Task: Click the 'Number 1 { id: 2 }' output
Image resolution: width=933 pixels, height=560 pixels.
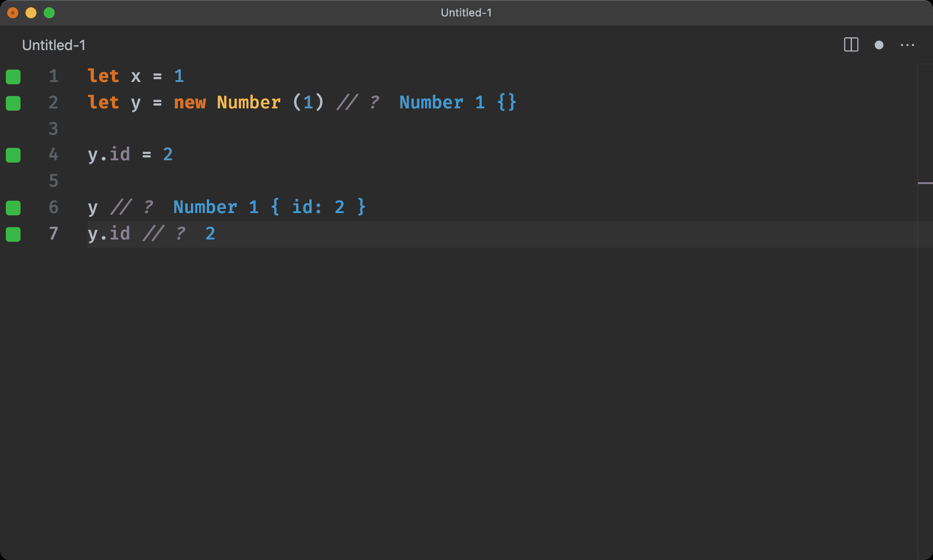Action: [270, 207]
